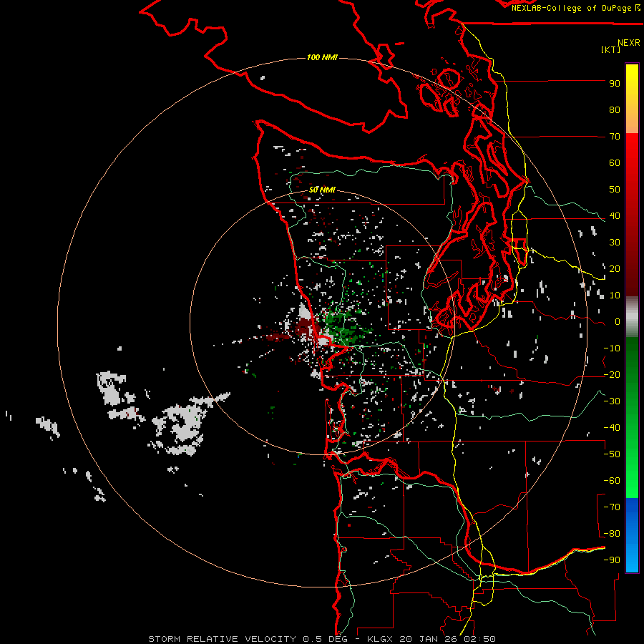This screenshot has height=644, width=644.
Task: Click the "0.5 DEG" elevation text in caption
Action: (x=325, y=639)
